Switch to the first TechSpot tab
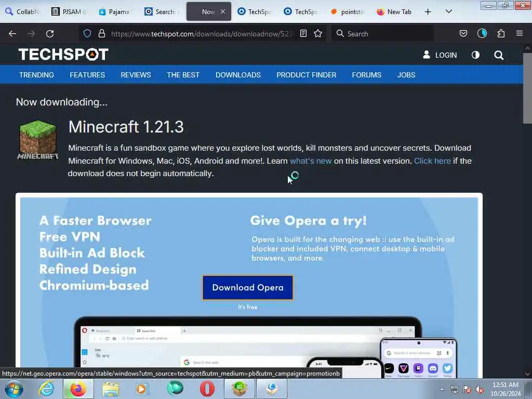Viewport: 532px width, 399px height. (x=255, y=11)
